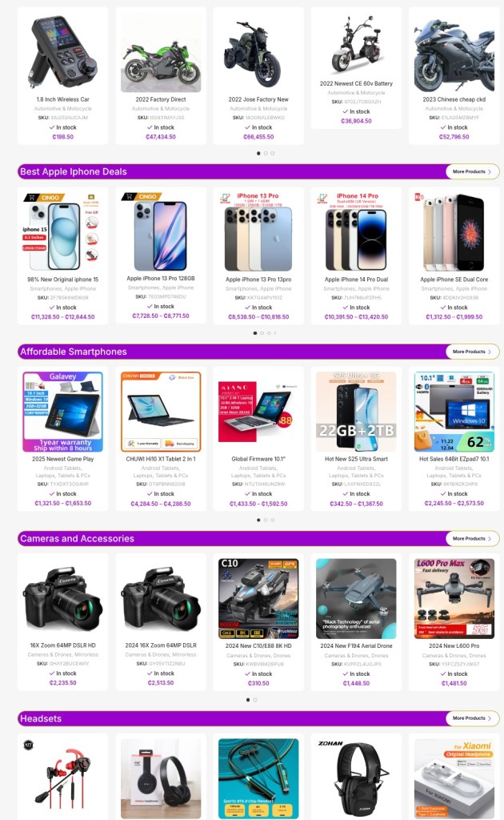Select the red gaming earphones headset image
Image resolution: width=504 pixels, height=820 pixels.
click(62, 778)
